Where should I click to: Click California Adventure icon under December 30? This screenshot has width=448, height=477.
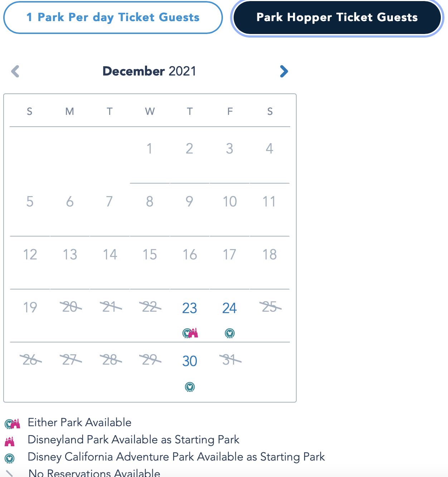coord(190,387)
